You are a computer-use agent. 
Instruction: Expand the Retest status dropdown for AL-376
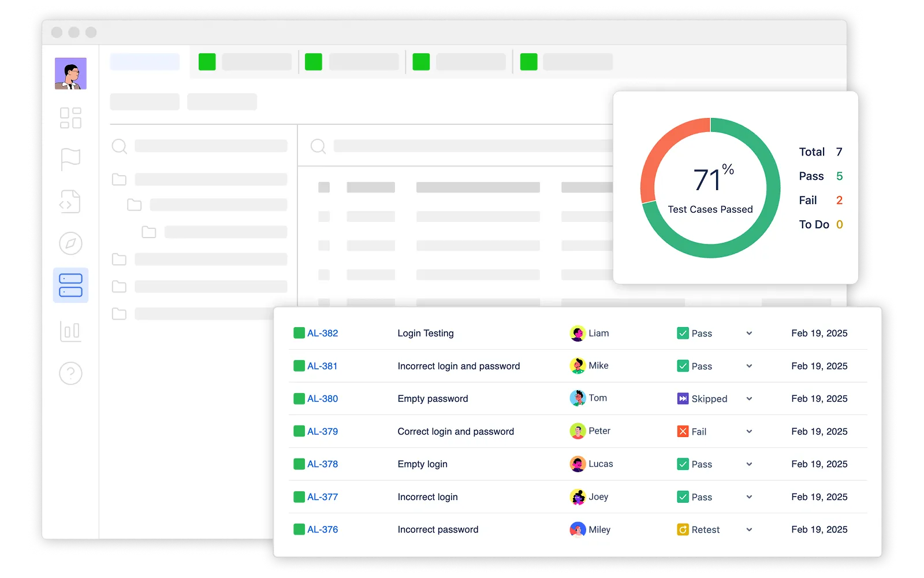pos(749,530)
